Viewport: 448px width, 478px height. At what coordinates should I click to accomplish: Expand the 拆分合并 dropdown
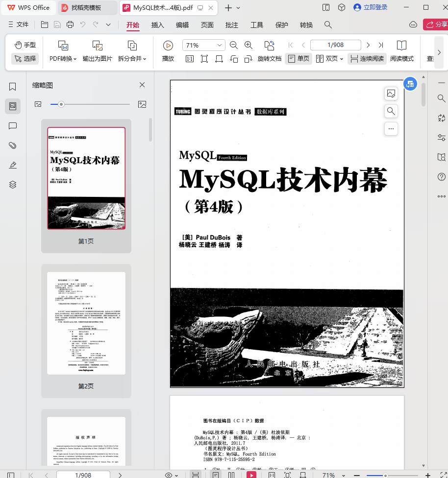pyautogui.click(x=132, y=58)
